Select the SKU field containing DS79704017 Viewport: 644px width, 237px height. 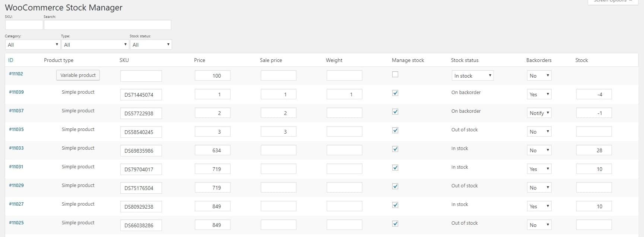click(141, 169)
